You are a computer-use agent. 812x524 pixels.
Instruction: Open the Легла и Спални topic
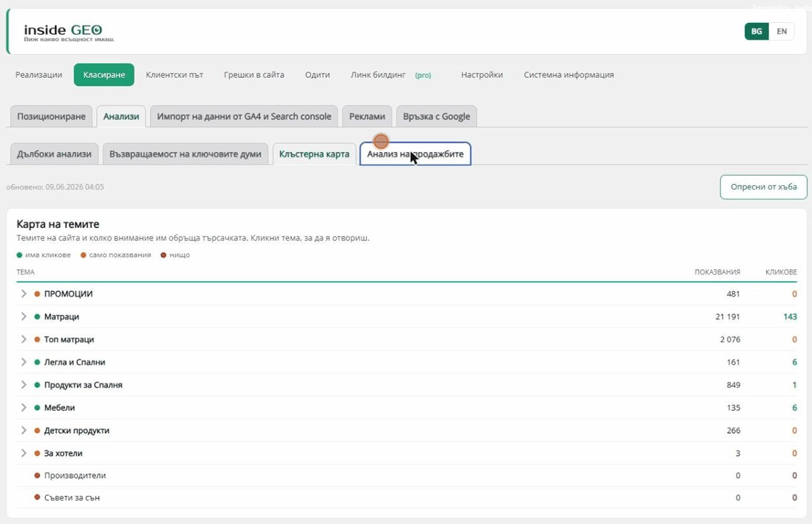75,362
